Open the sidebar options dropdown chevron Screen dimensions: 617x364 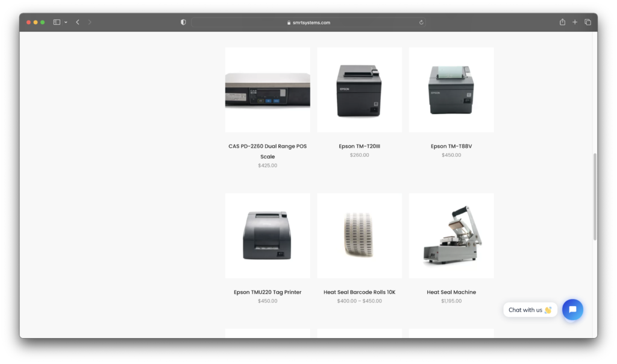click(66, 22)
